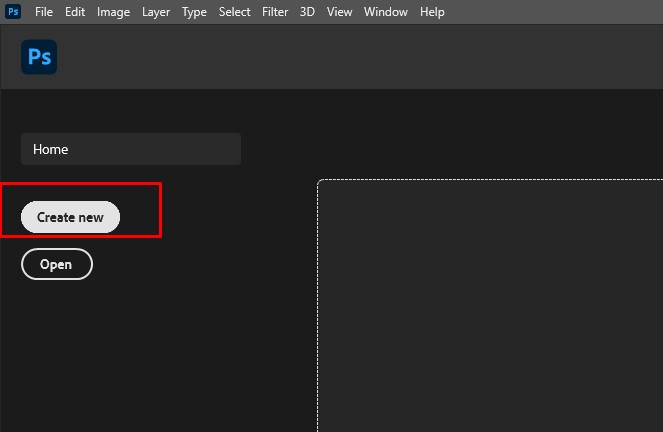
Task: Click the Open button
Action: click(57, 264)
